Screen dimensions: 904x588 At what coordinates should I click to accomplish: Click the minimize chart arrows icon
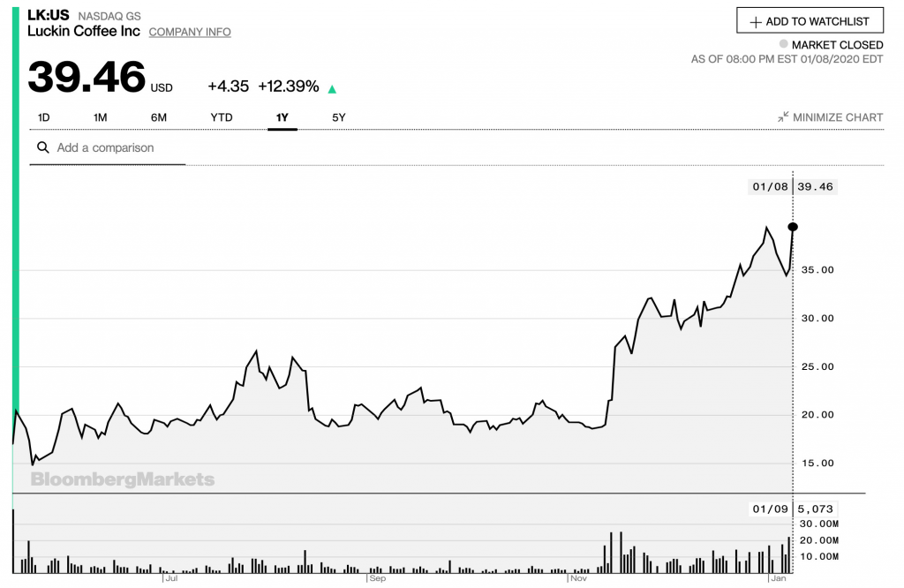click(x=783, y=117)
